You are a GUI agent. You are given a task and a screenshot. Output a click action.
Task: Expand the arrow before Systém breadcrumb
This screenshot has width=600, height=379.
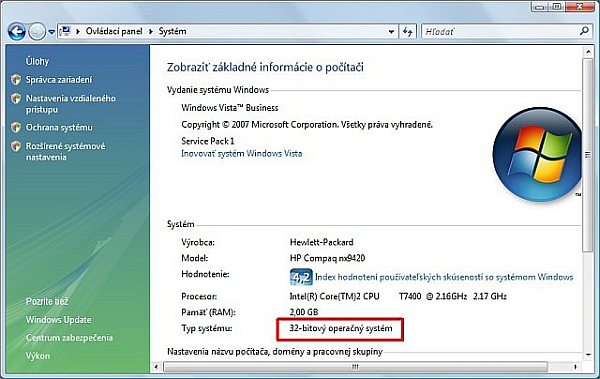(151, 31)
